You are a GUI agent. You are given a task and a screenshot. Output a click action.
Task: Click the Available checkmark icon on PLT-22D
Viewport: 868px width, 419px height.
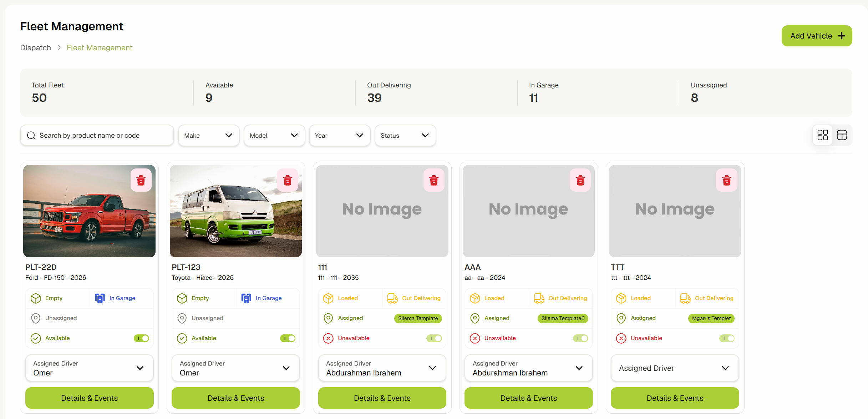point(36,338)
